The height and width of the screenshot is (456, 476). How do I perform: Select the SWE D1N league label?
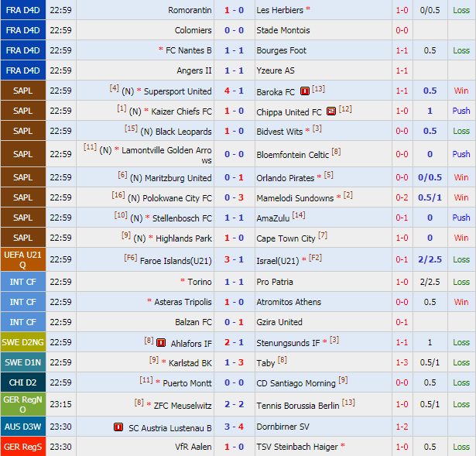23,362
